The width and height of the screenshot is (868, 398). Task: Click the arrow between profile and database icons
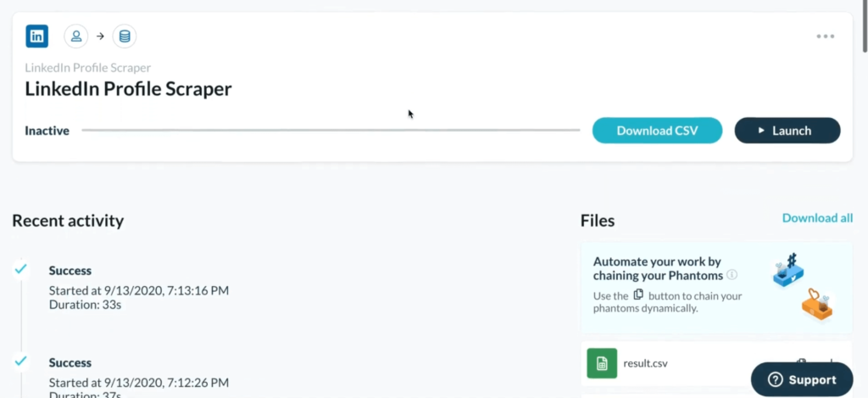pos(100,36)
